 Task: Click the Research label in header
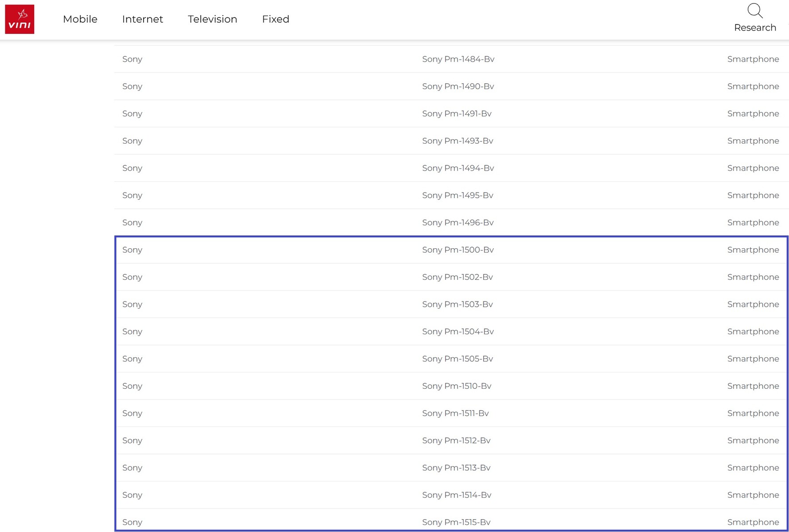pos(755,27)
